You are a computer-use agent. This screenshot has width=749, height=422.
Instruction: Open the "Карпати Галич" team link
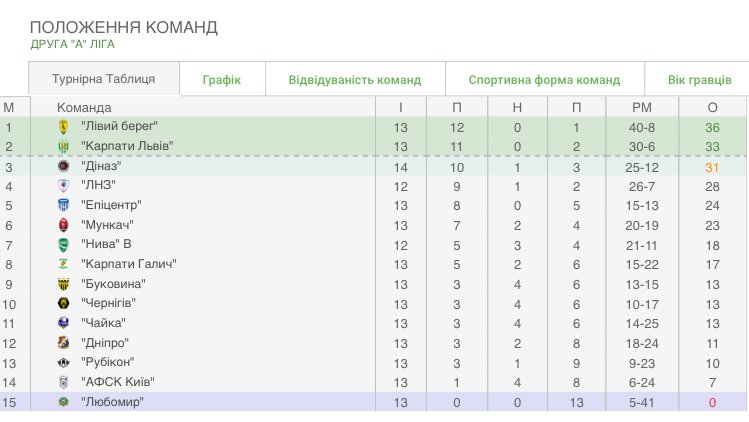point(128,264)
